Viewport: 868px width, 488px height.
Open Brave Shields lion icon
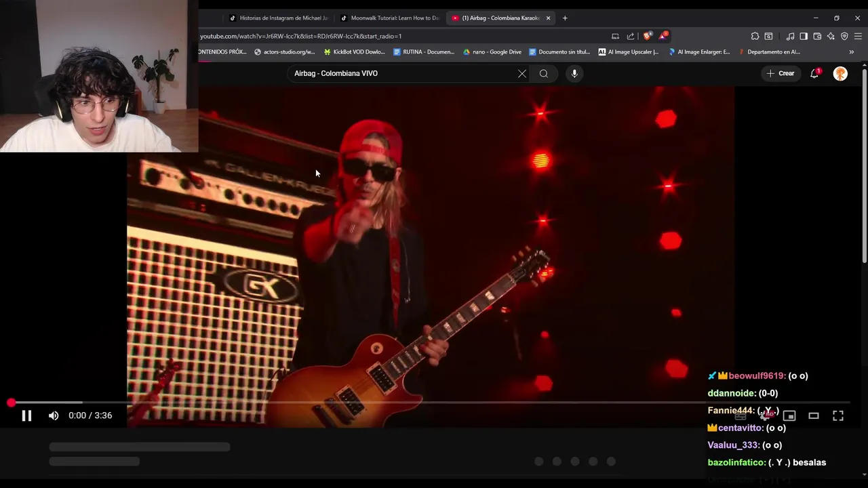point(648,36)
